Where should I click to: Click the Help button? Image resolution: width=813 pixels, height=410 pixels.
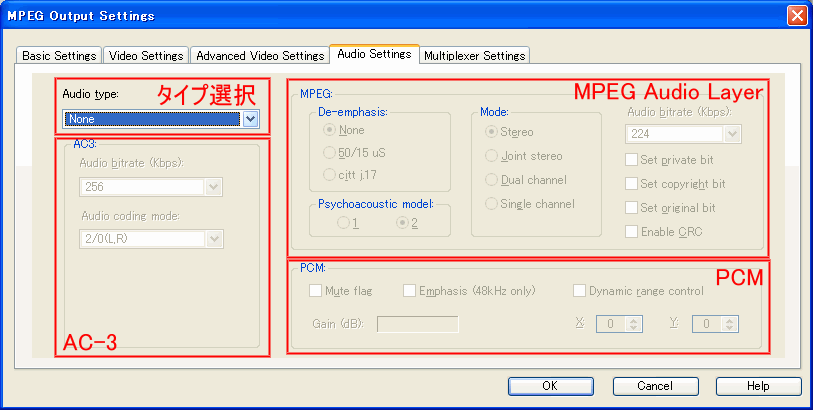(x=757, y=386)
